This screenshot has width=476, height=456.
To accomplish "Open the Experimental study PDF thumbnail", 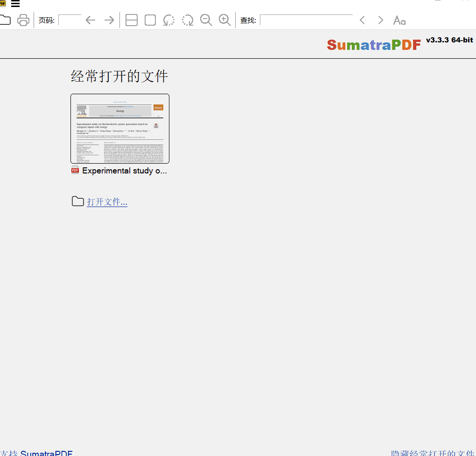I will click(x=119, y=129).
